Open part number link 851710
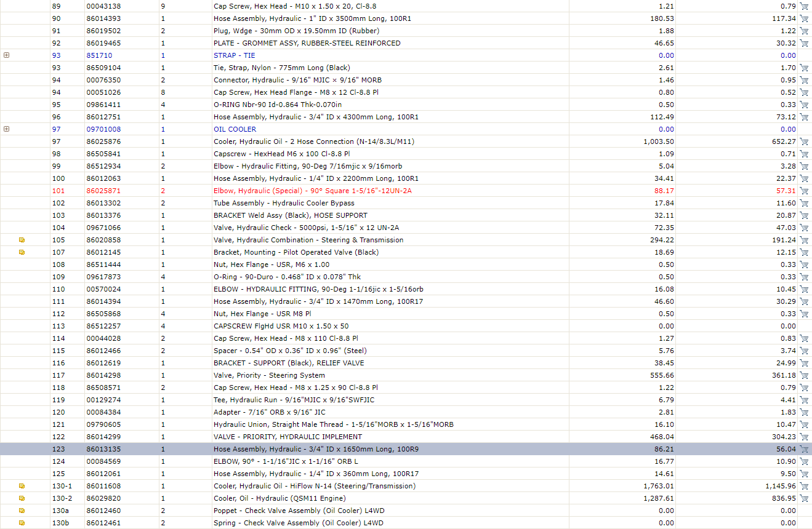 coord(99,55)
